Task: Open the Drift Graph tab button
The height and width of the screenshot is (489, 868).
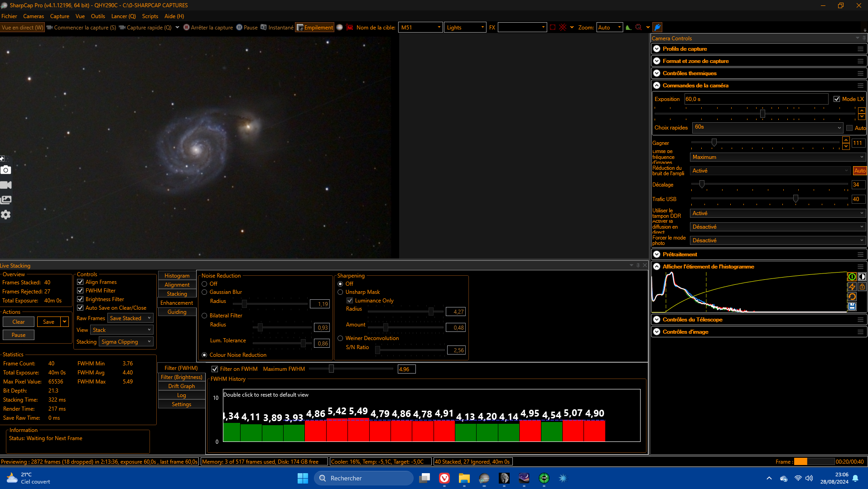Action: (x=181, y=386)
